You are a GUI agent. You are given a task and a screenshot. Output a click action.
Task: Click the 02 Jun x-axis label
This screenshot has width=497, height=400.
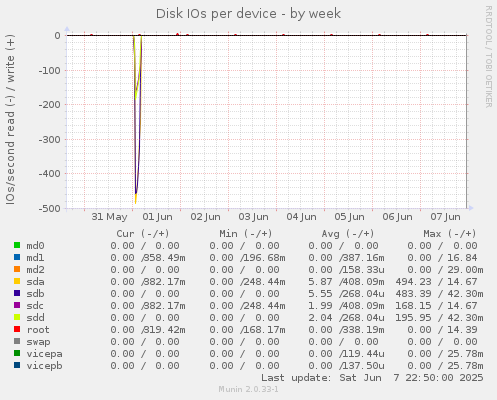coord(205,217)
